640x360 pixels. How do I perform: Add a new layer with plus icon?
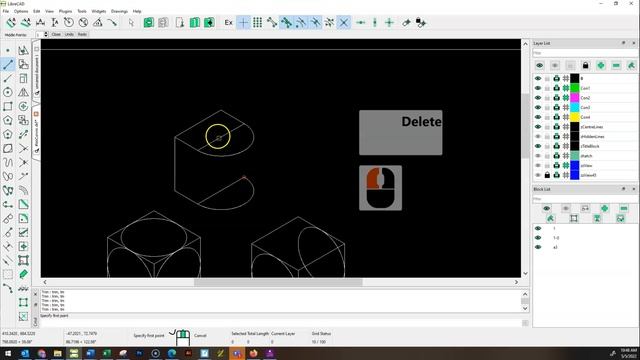coord(601,65)
